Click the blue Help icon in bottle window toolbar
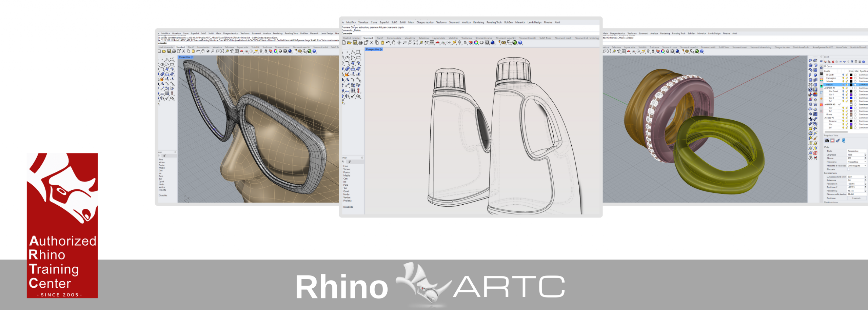Screen dimensions: 868x310 pyautogui.click(x=520, y=43)
